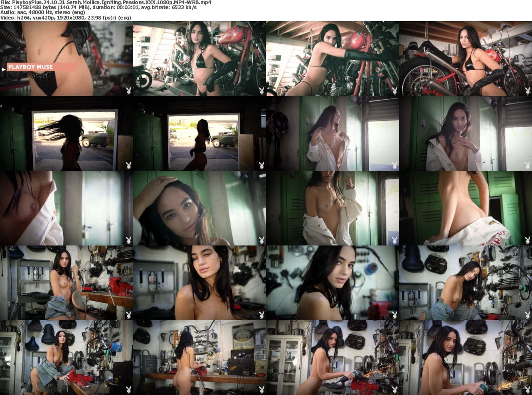Click the Size and duration info line
The width and height of the screenshot is (532, 395).
tap(99, 7)
